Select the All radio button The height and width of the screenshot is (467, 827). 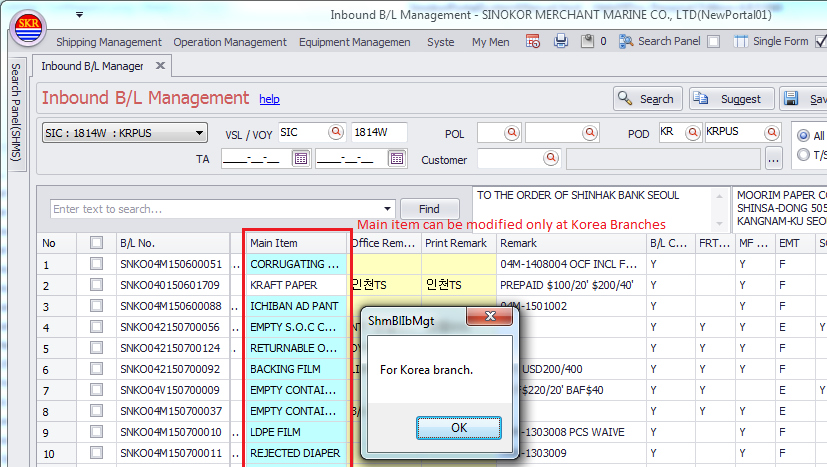pyautogui.click(x=804, y=136)
